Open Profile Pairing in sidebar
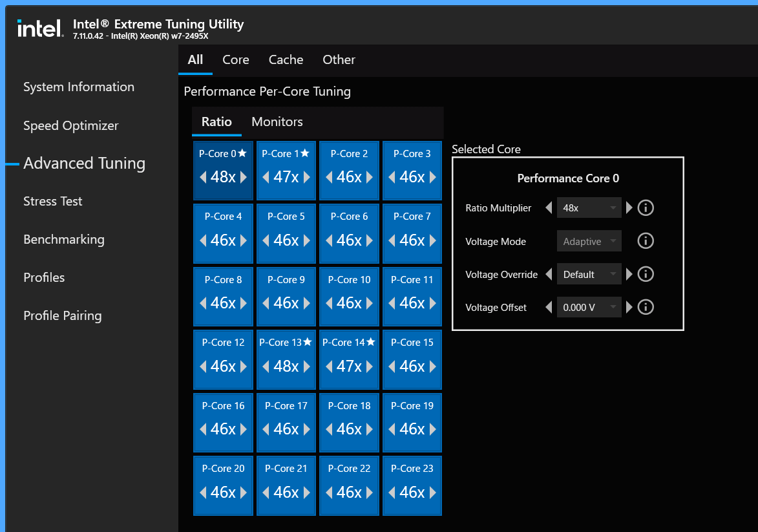This screenshot has width=758, height=532. 63,316
